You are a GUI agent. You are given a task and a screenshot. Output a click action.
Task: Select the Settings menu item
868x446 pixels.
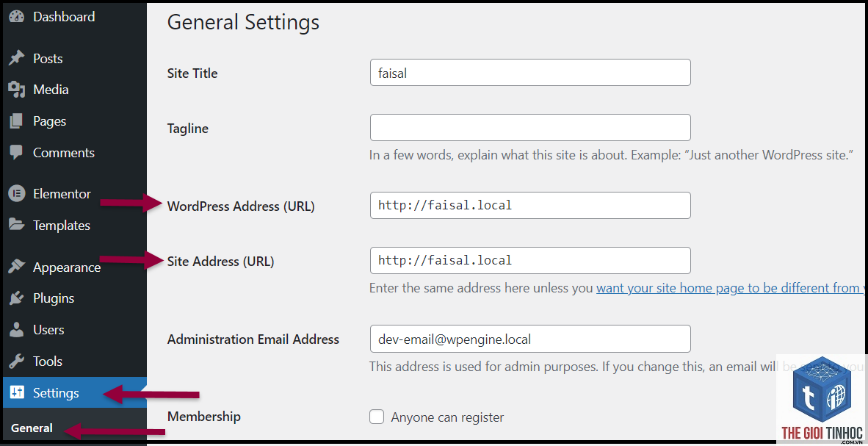click(x=75, y=393)
